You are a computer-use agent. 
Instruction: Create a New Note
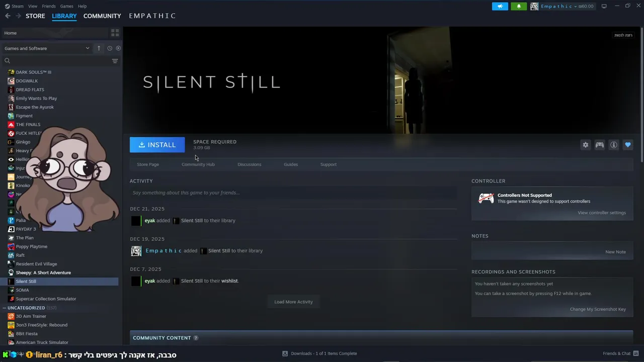click(x=615, y=252)
